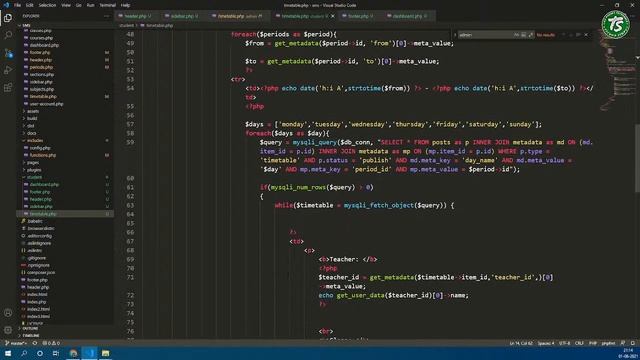Open errors and warnings count in status bar
640x360 pixels.
[x=51, y=343]
